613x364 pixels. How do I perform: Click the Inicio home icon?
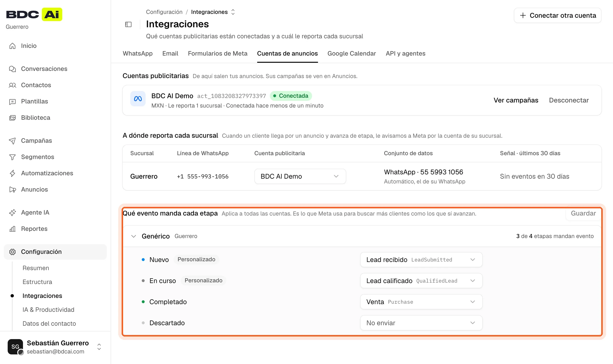coord(12,46)
